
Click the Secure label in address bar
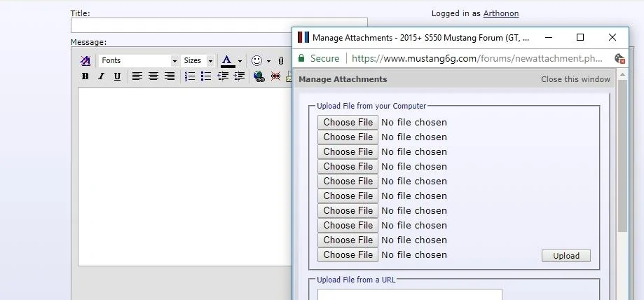(325, 58)
